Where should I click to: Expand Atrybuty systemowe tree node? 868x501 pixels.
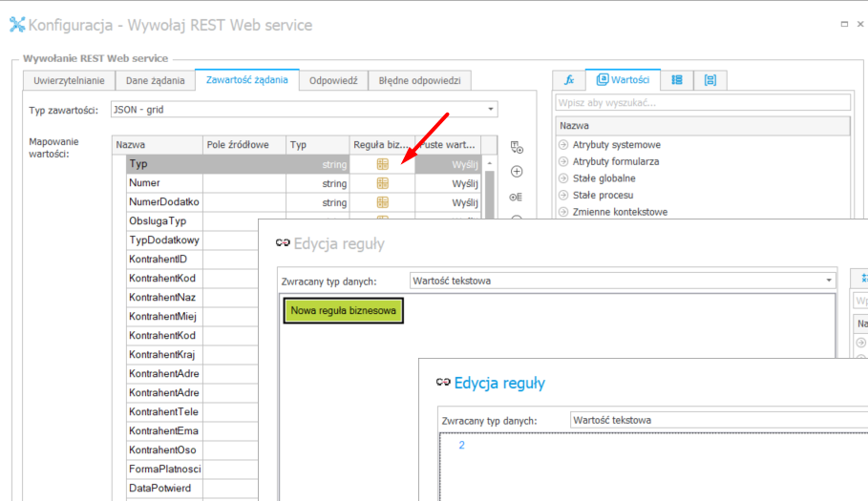pyautogui.click(x=563, y=145)
